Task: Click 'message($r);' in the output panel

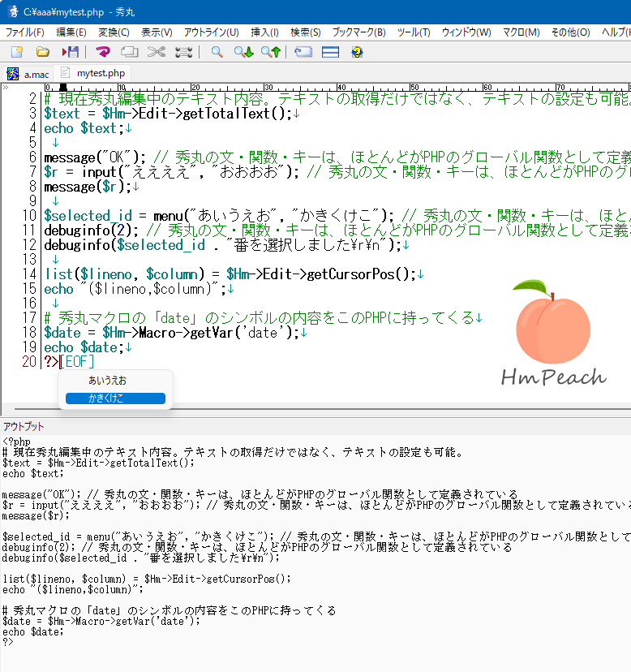Action: click(36, 515)
